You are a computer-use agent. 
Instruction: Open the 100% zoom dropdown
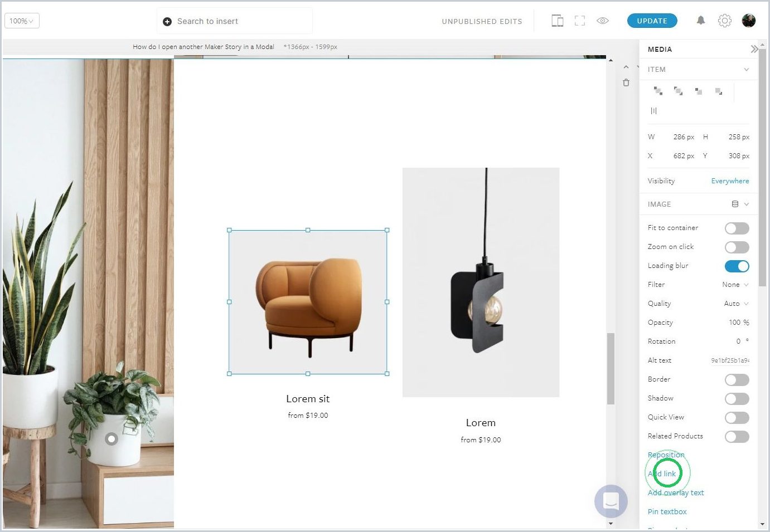click(22, 21)
